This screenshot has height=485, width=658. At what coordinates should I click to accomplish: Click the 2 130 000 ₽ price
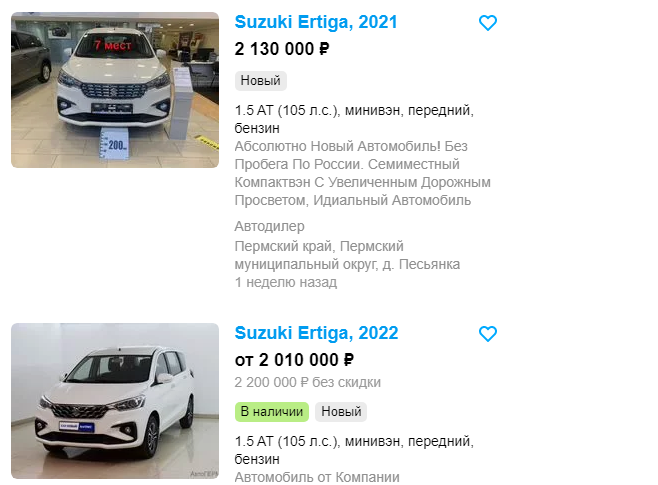[x=282, y=49]
